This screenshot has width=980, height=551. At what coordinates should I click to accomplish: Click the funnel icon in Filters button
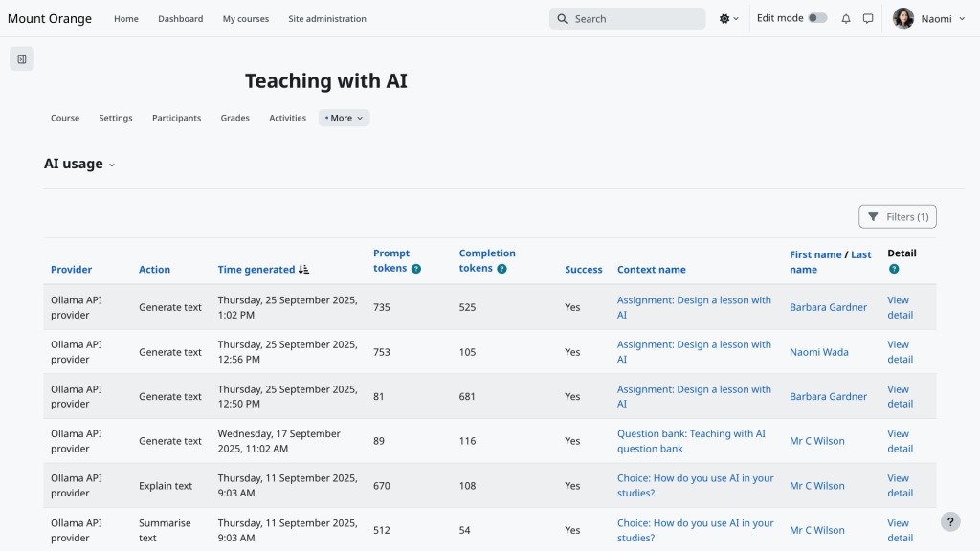pyautogui.click(x=873, y=217)
